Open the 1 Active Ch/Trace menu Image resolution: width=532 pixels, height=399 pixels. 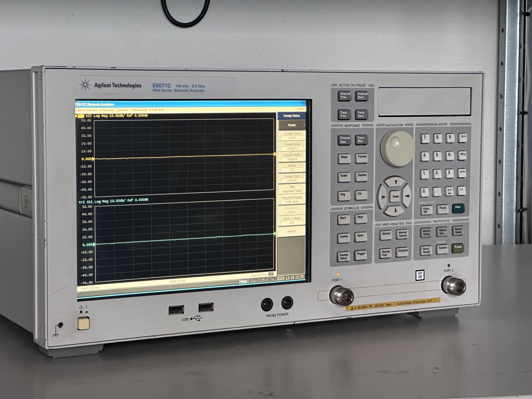click(86, 110)
